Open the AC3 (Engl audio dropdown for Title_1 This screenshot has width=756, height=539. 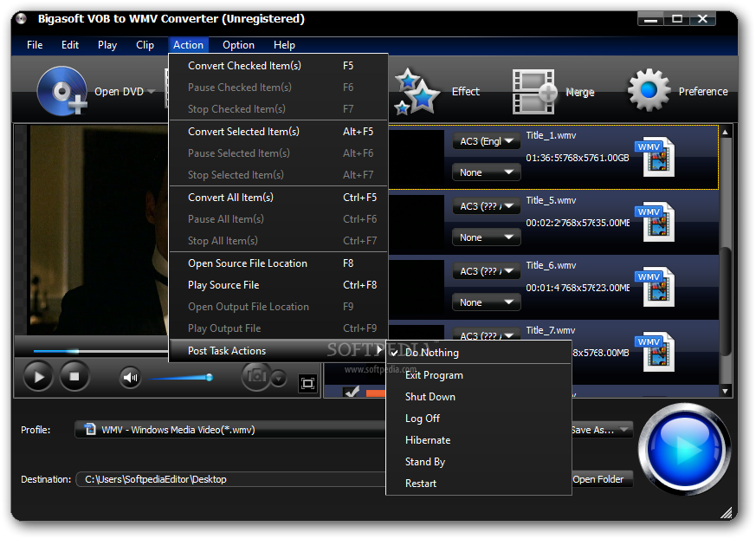click(x=486, y=141)
